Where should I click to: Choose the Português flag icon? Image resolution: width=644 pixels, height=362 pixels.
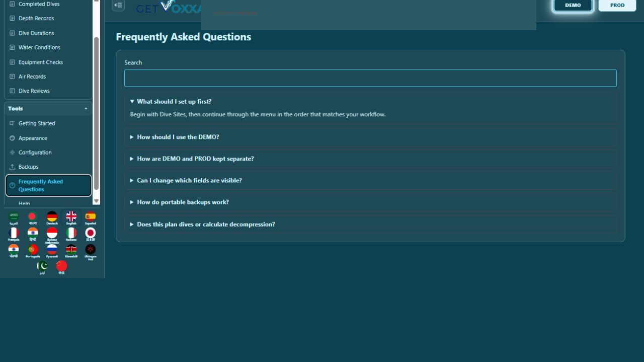click(x=33, y=251)
